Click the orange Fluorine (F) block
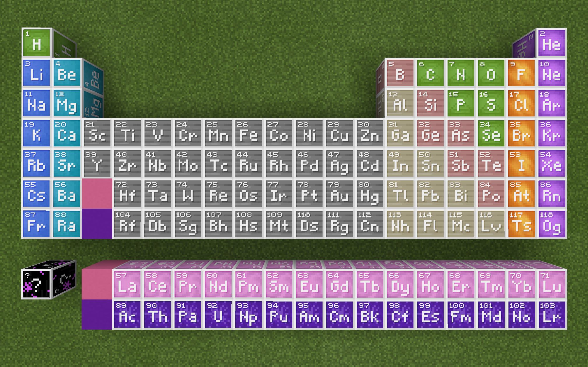588x367 pixels. [x=521, y=73]
